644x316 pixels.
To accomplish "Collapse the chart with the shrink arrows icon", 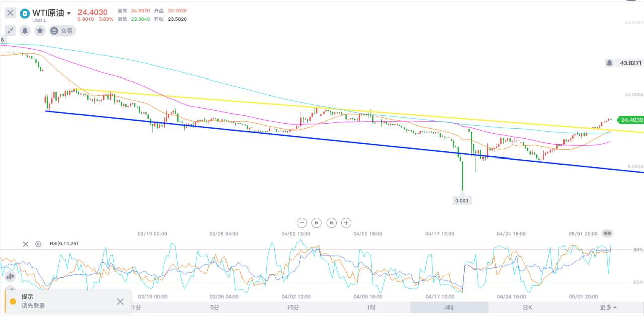I will tap(10, 31).
